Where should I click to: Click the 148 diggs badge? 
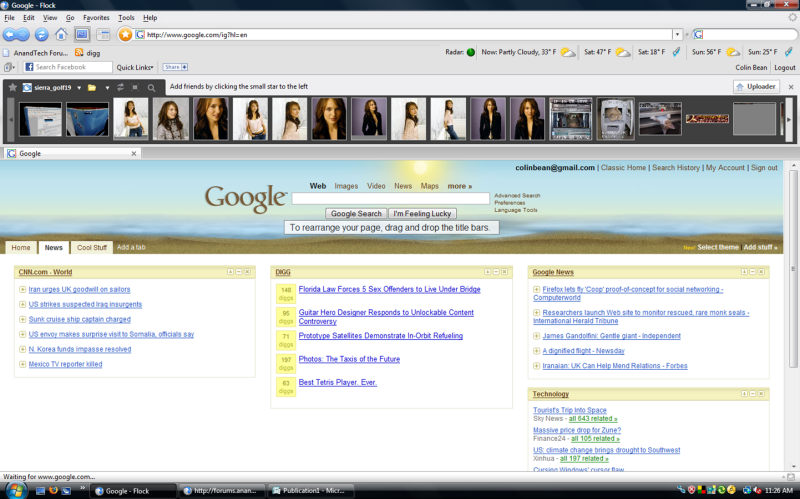[x=286, y=293]
